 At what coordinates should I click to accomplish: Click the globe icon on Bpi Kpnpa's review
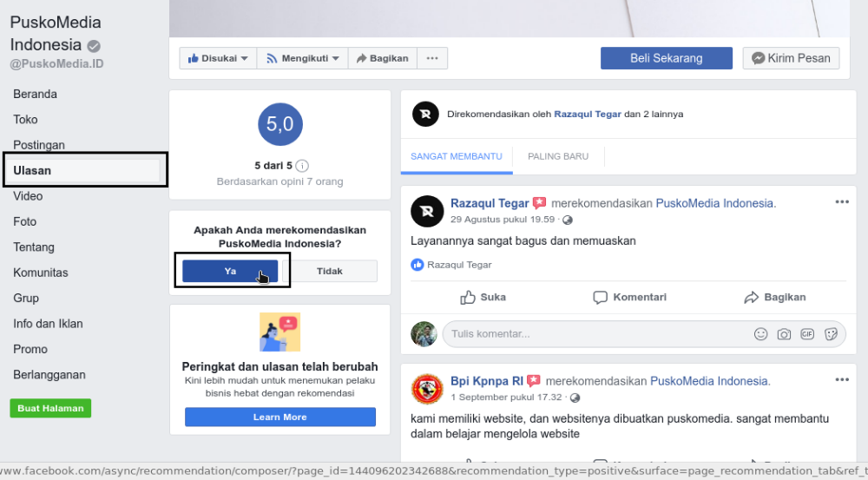click(575, 398)
